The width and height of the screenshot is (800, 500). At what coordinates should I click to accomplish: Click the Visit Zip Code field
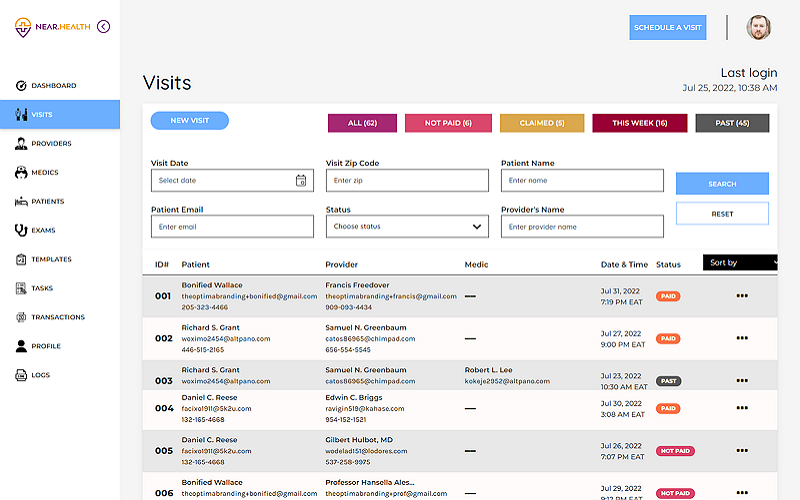[x=407, y=181]
